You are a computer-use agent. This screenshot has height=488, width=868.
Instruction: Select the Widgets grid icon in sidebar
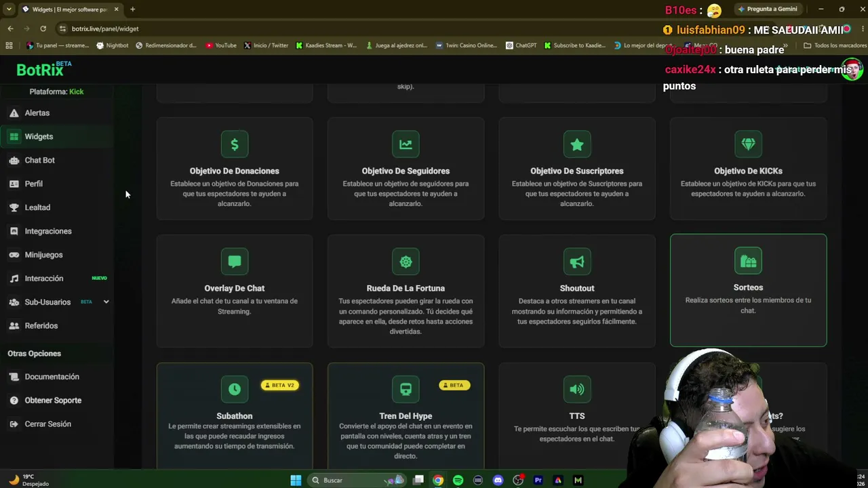click(14, 137)
